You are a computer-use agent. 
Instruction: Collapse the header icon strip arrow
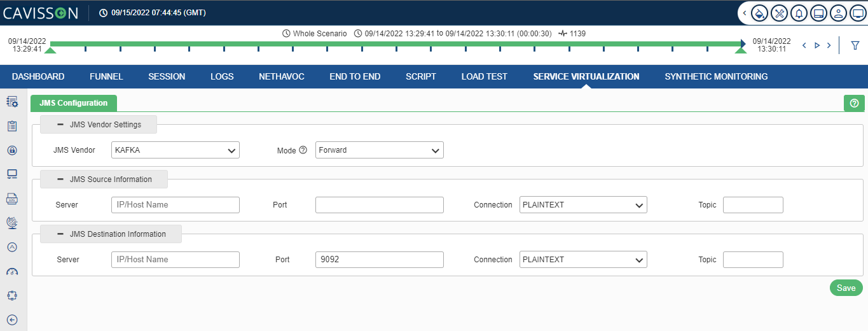tap(745, 13)
